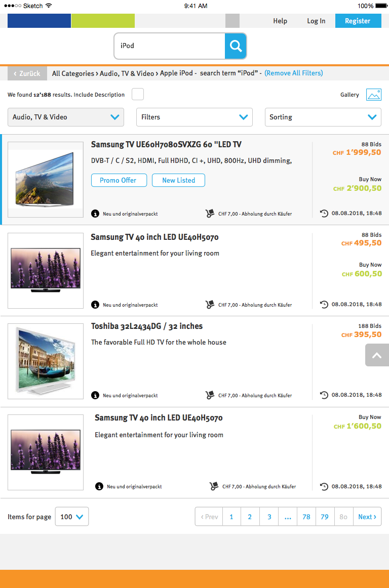Click the Promo Offer tag
This screenshot has height=588, width=389.
119,180
